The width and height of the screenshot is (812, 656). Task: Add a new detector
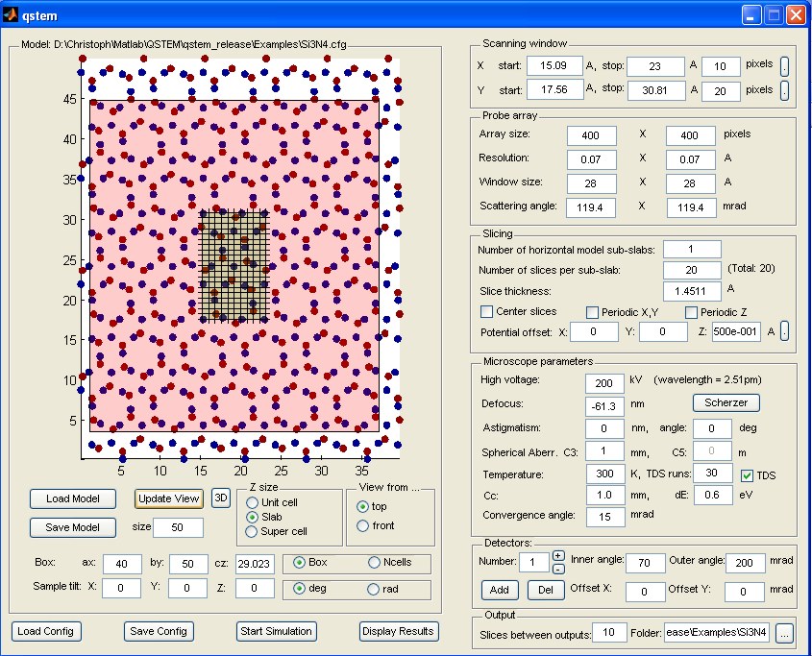coord(500,590)
